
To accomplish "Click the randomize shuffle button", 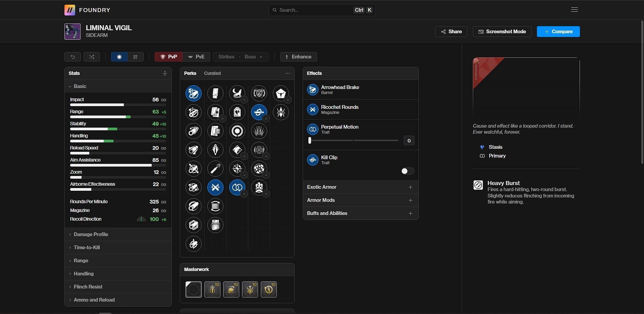I will tap(92, 57).
